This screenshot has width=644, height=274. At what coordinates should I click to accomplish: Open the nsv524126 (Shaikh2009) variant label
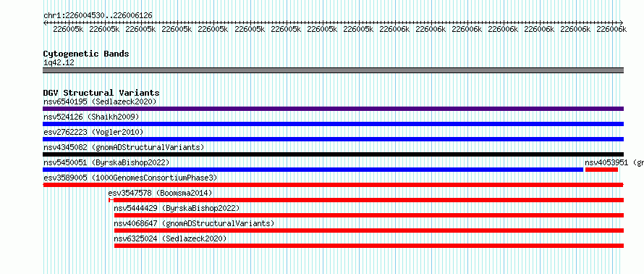91,117
